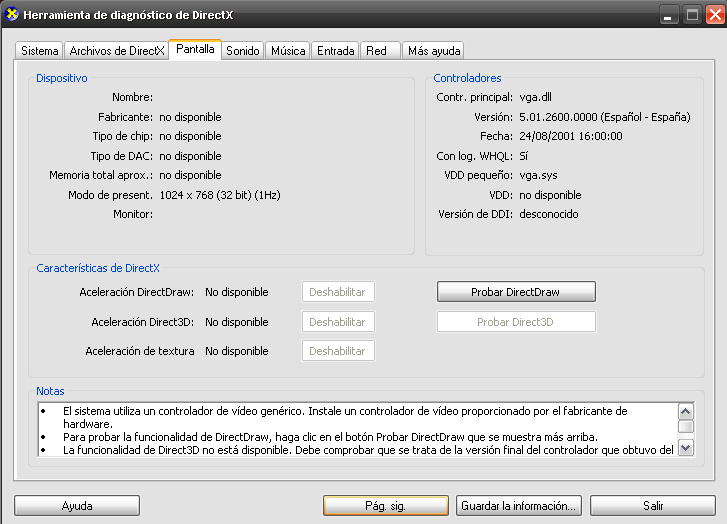Viewport: 727px width, 524px height.
Task: Click the DirectX icon in title bar
Action: point(11,15)
